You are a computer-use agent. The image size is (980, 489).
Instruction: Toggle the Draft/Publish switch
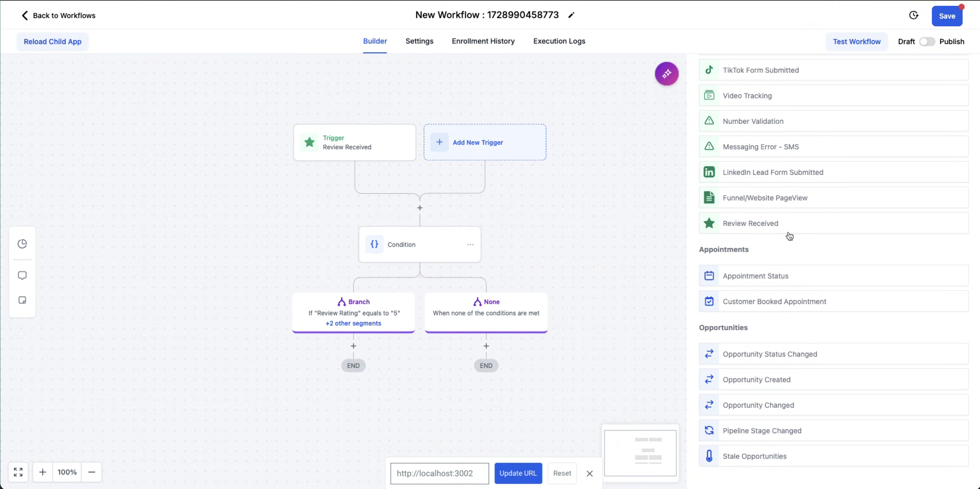pos(927,41)
